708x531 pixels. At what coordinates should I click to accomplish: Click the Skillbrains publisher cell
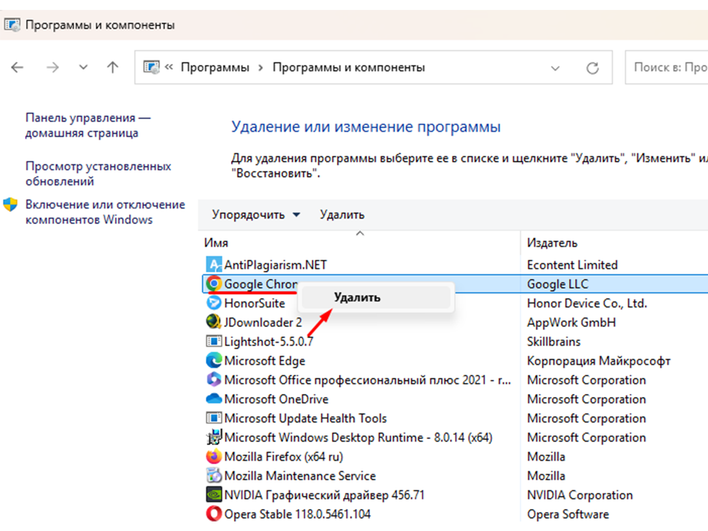(554, 341)
